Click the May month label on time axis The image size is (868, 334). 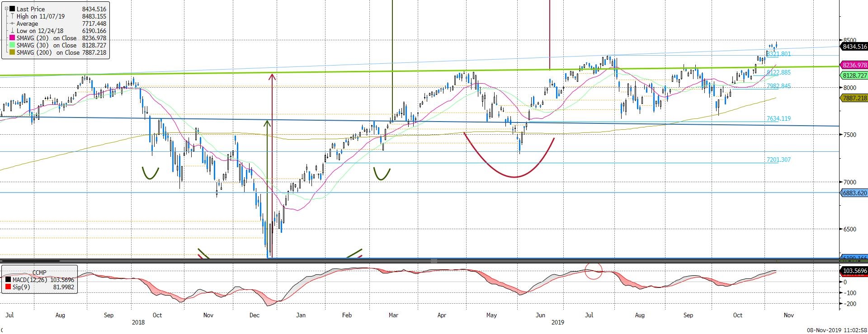pyautogui.click(x=491, y=315)
